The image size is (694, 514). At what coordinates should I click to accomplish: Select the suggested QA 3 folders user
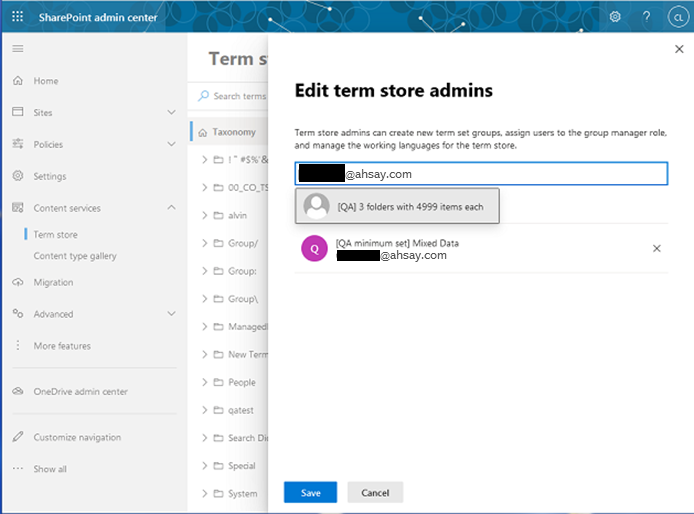click(397, 206)
